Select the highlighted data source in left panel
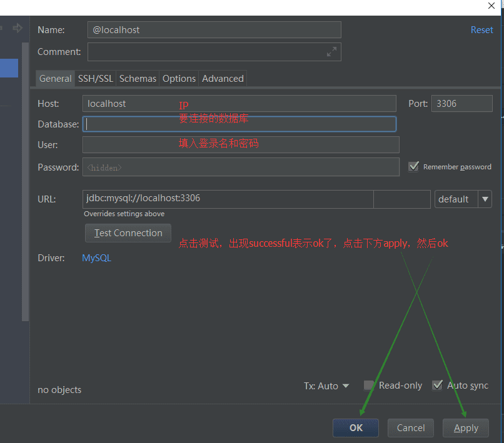The width and height of the screenshot is (504, 443). (x=9, y=68)
